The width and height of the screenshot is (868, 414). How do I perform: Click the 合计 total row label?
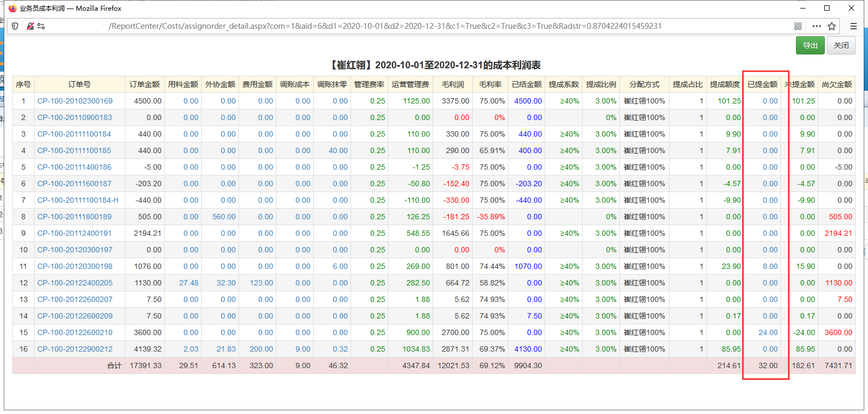pos(115,365)
